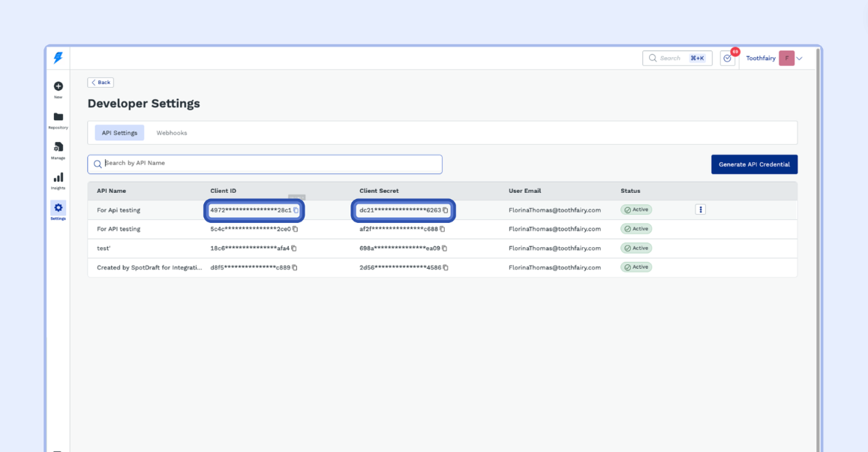Copy Client ID starting with d8f5
The image size is (868, 452).
(294, 267)
